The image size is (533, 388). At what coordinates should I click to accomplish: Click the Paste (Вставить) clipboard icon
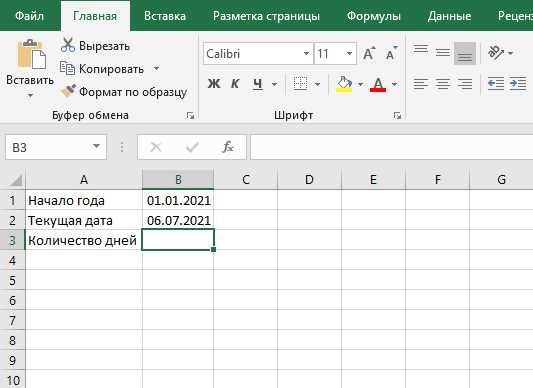[31, 54]
